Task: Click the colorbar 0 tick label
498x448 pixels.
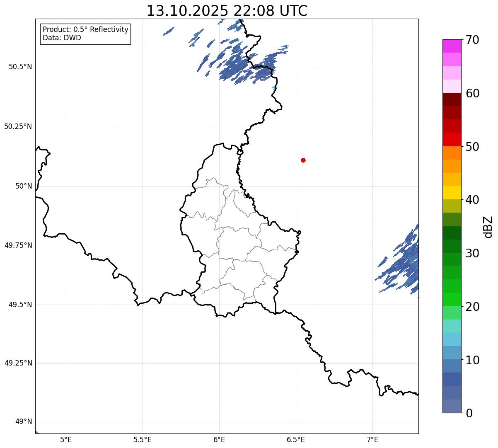Action: click(469, 413)
